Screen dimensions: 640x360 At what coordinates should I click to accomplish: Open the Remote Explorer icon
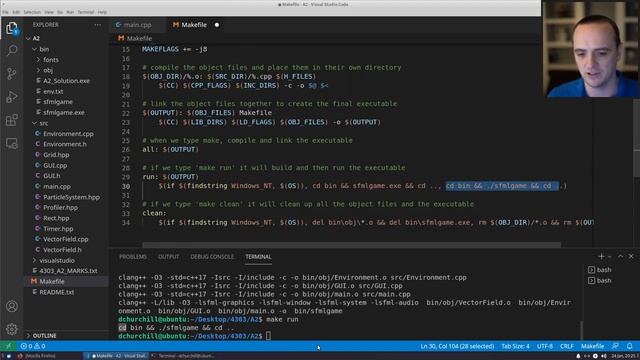pos(12,143)
